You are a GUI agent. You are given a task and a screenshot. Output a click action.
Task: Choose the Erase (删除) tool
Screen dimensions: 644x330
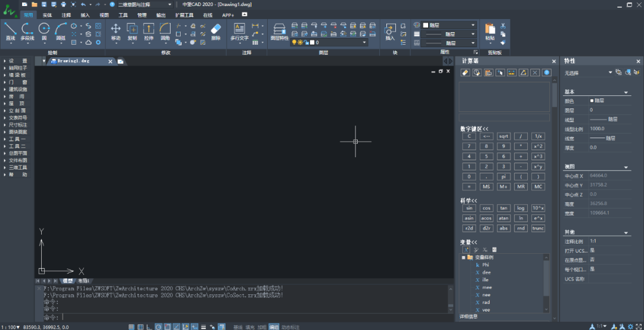click(216, 31)
